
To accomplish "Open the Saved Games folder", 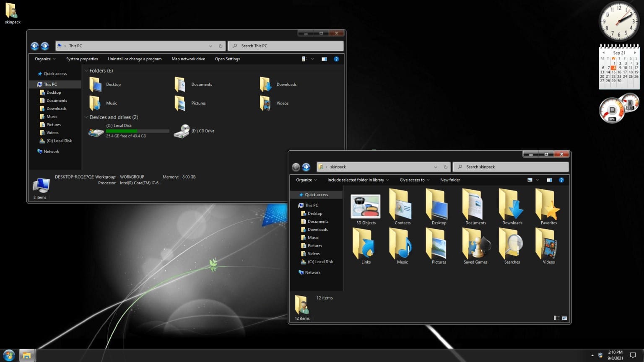I will point(475,245).
